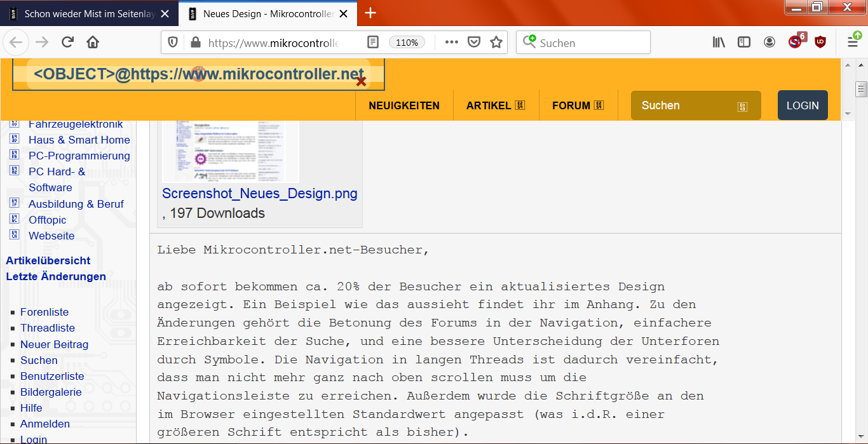Viewport: 868px width, 444px height.
Task: Click the URL address field
Action: coord(273,43)
